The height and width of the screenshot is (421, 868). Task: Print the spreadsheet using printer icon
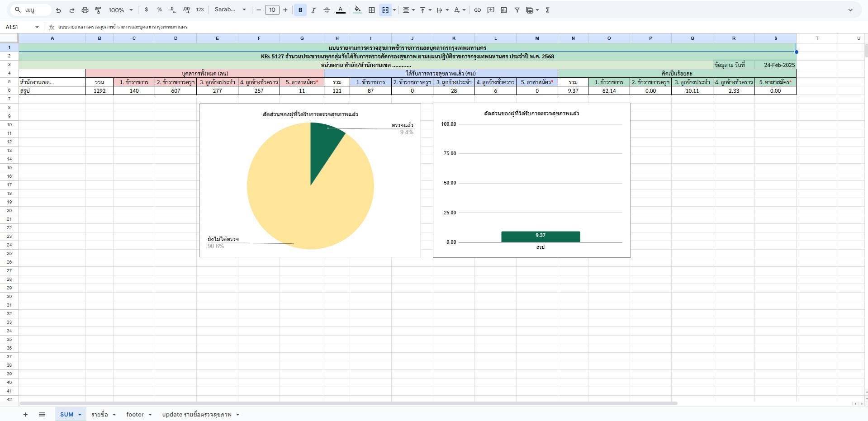point(85,10)
